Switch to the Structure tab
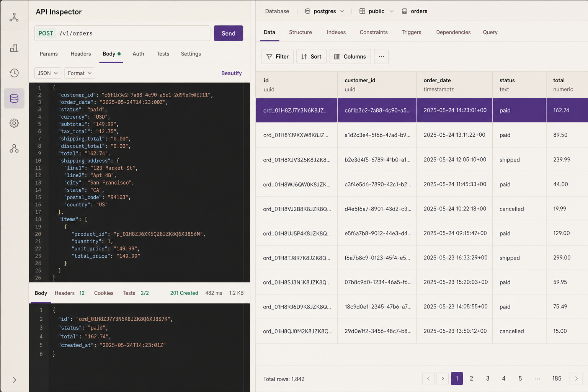 (301, 32)
